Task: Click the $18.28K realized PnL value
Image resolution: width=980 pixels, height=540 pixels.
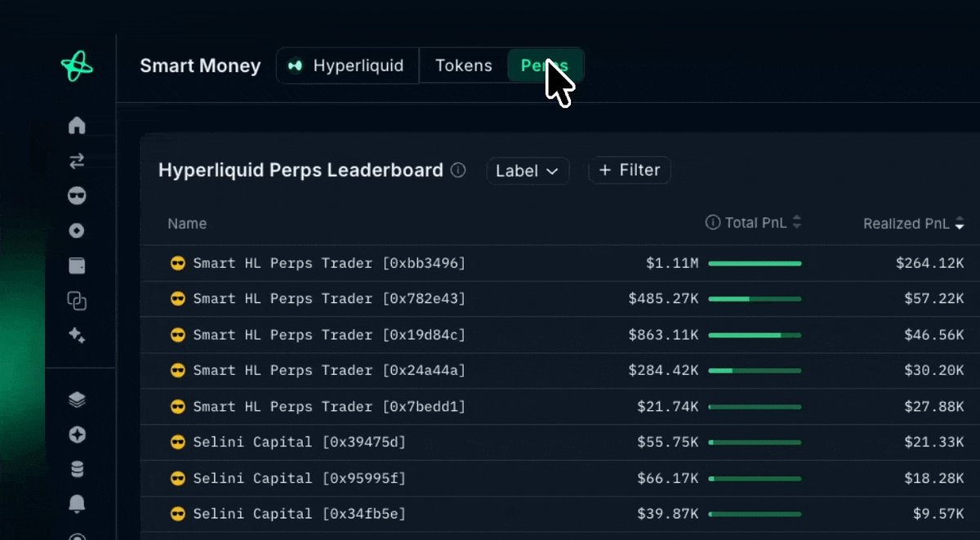Action: coord(934,478)
